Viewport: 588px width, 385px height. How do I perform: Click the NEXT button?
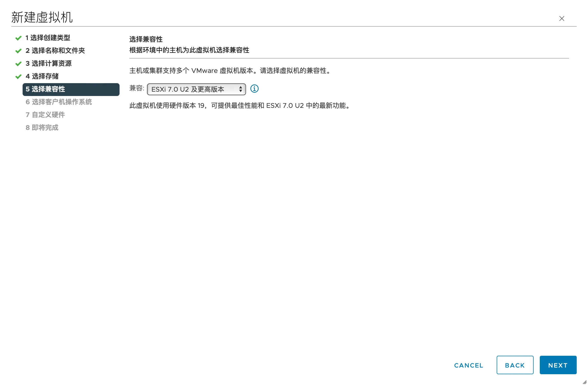pyautogui.click(x=558, y=365)
